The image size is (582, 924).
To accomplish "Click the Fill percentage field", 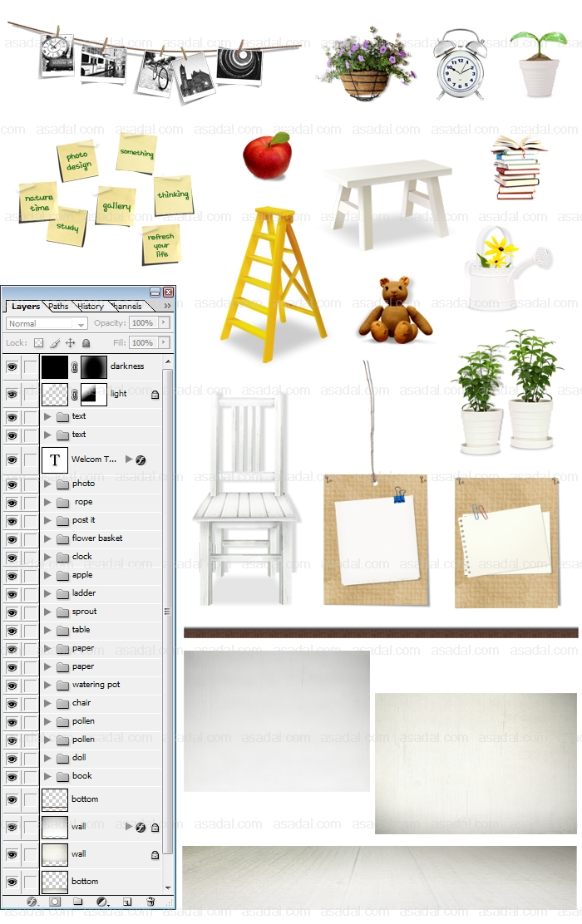I will (142, 342).
